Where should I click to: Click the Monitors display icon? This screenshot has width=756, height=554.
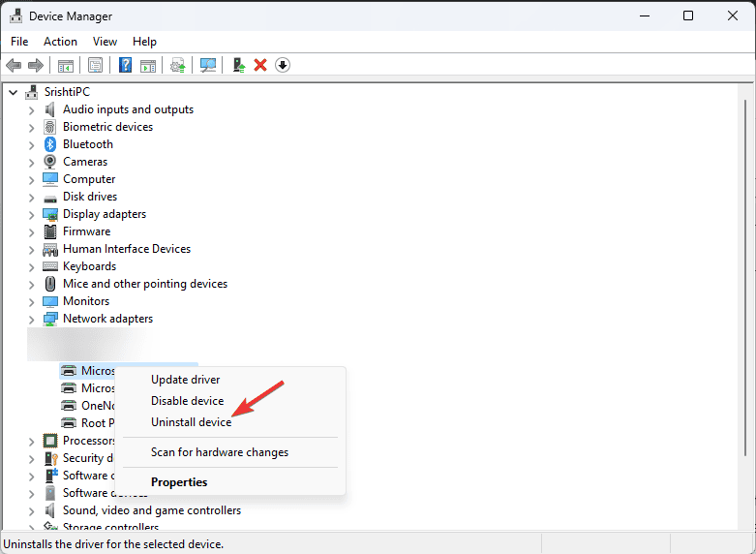(50, 301)
